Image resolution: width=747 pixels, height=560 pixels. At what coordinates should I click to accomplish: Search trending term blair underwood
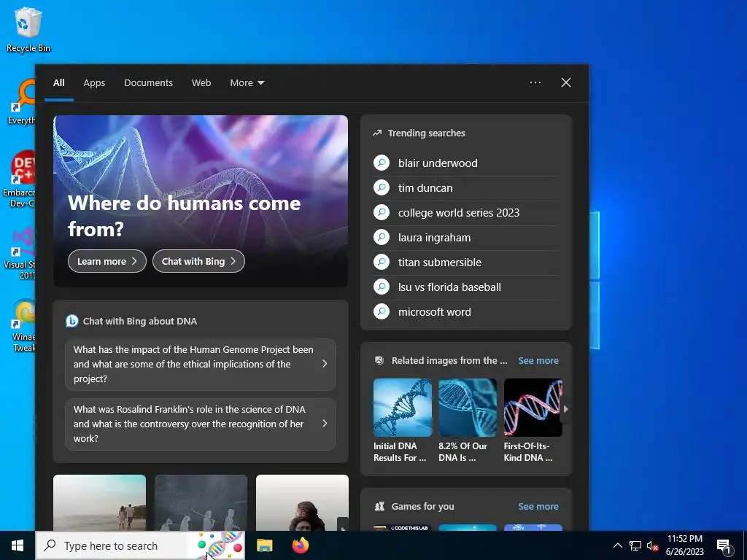pos(438,163)
